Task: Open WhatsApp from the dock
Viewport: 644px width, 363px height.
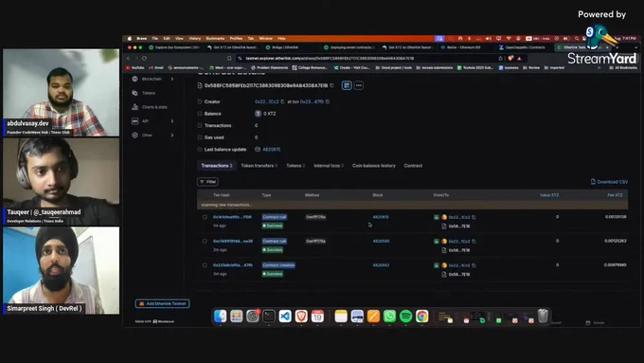Action: 389,317
